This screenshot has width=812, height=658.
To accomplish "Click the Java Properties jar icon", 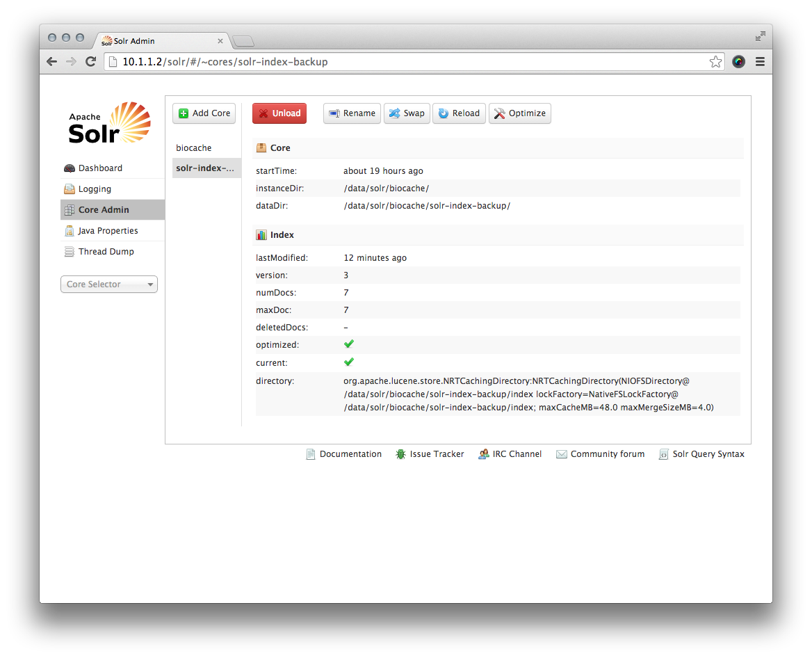I will [x=70, y=231].
